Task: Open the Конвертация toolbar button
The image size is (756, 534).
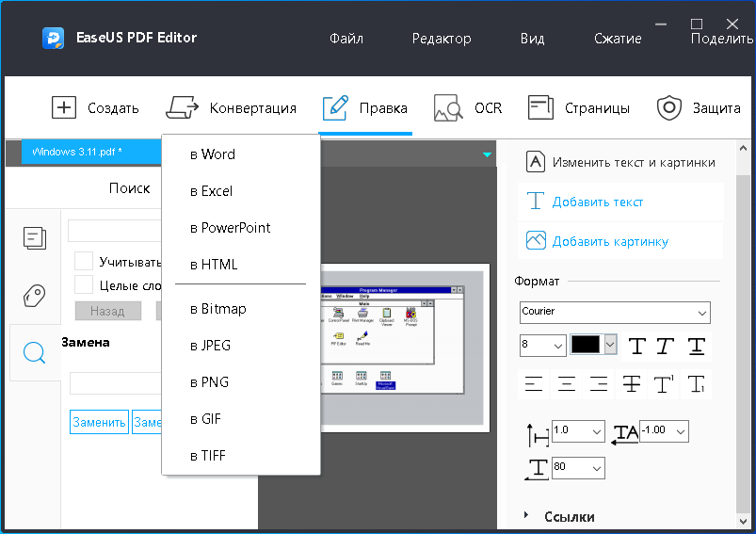Action: [x=231, y=107]
